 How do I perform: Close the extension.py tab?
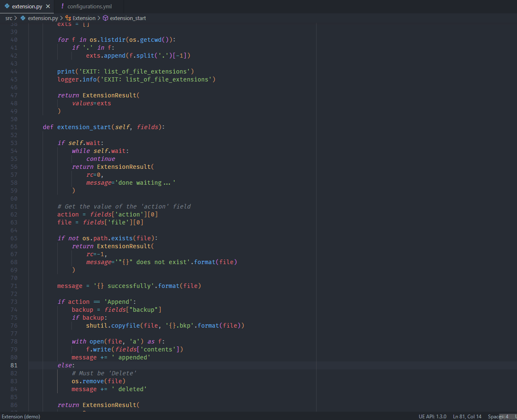tap(48, 6)
